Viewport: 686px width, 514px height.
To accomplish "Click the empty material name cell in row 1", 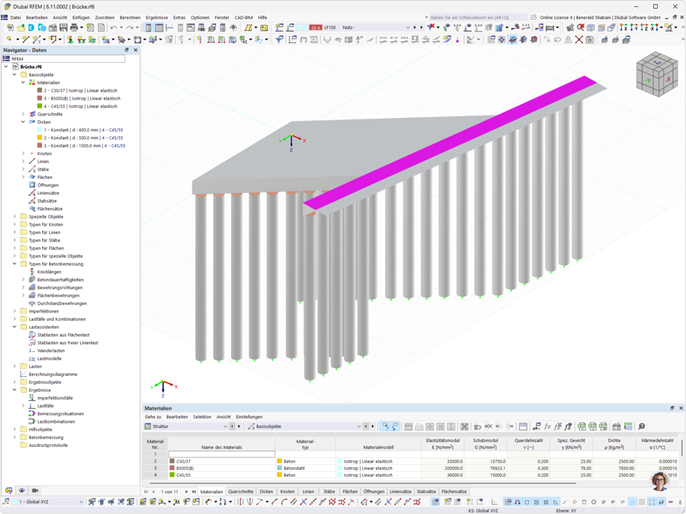I will pyautogui.click(x=222, y=454).
